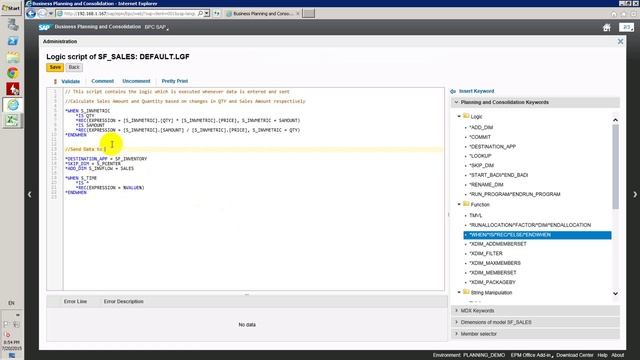This screenshot has width=640, height=360.
Task: Select *START_BADI/*END_BADI keyword
Action: (499, 175)
